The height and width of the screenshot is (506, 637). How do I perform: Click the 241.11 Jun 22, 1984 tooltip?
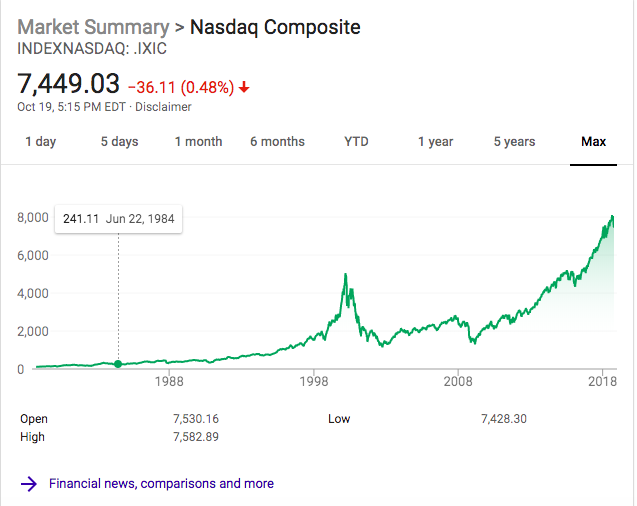[x=118, y=219]
